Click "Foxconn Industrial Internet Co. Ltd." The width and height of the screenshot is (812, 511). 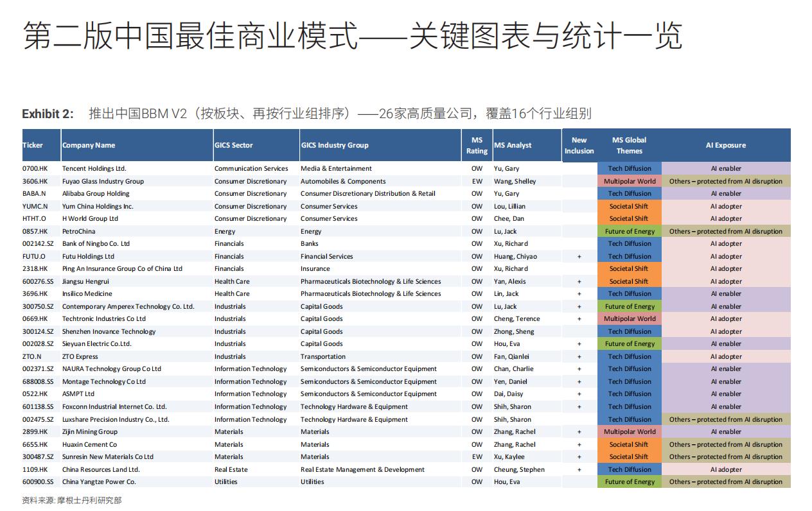pyautogui.click(x=114, y=406)
